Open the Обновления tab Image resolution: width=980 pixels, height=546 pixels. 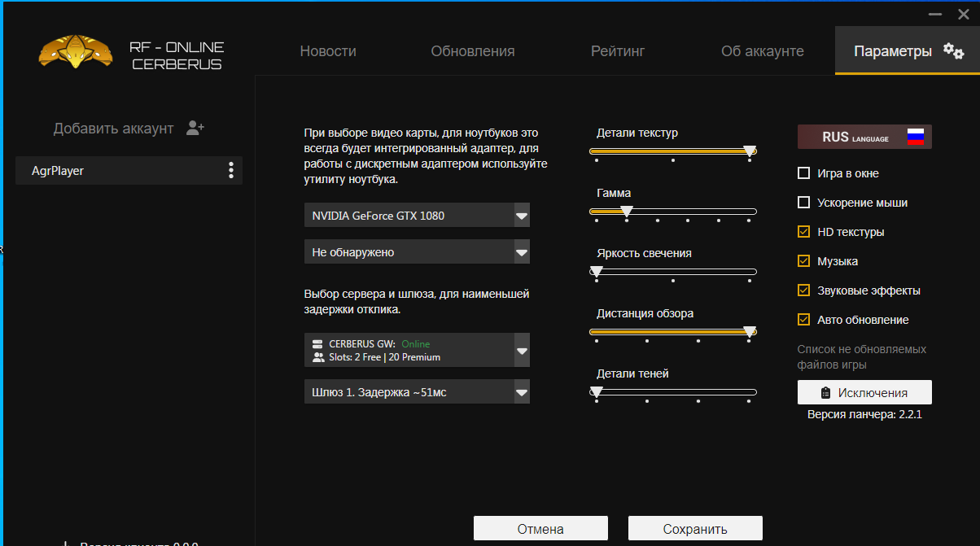tap(473, 51)
